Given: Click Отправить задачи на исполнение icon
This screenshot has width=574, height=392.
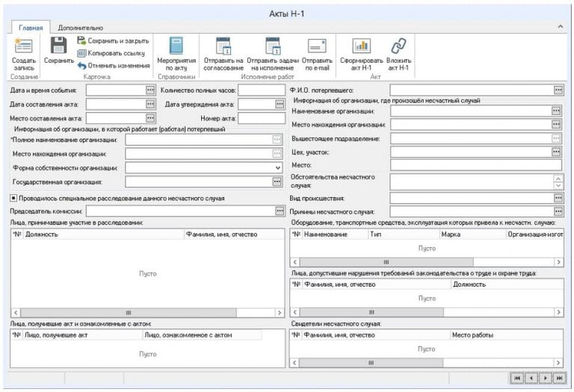Looking at the screenshot, I should (273, 46).
